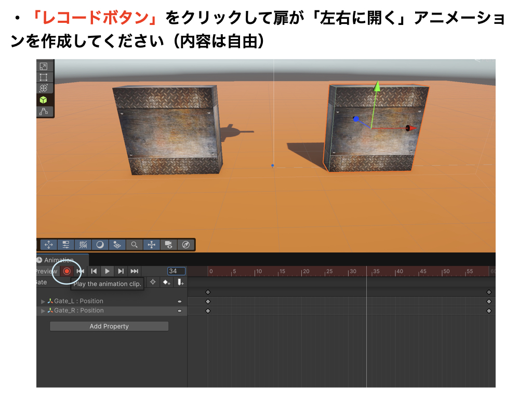Image resolution: width=532 pixels, height=399 pixels.
Task: Click the green cube tool icon
Action: (x=44, y=100)
